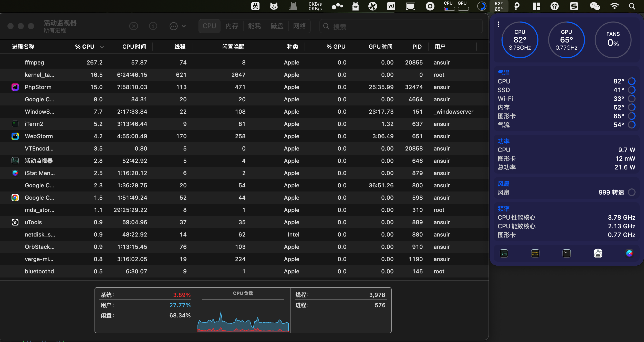Switch to the 网络 tab

299,26
